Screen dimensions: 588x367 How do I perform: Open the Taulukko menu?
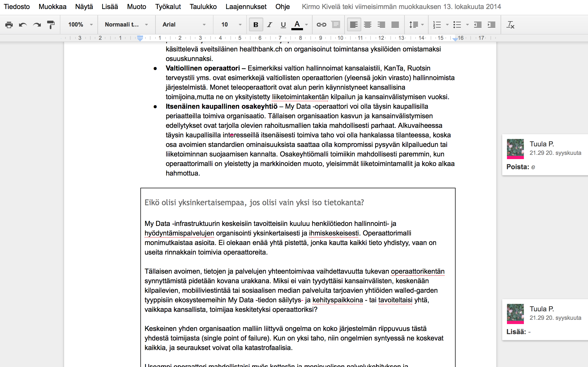pyautogui.click(x=203, y=7)
